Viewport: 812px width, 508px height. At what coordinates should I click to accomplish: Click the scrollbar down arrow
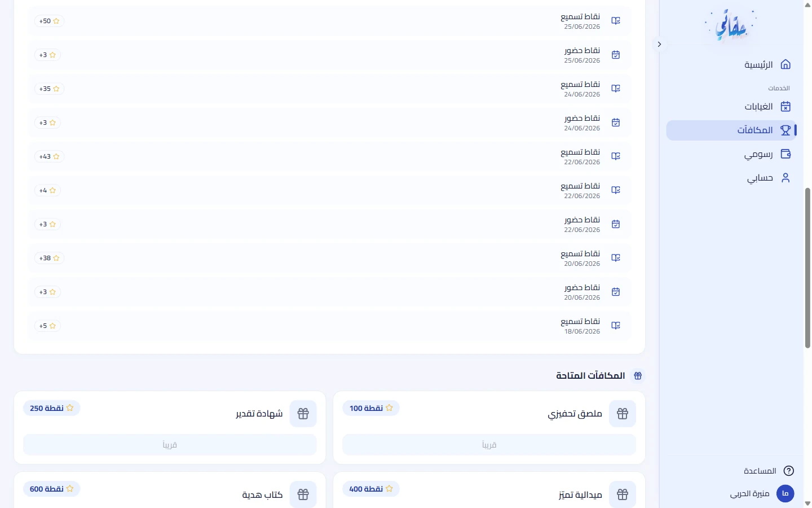[x=807, y=503]
